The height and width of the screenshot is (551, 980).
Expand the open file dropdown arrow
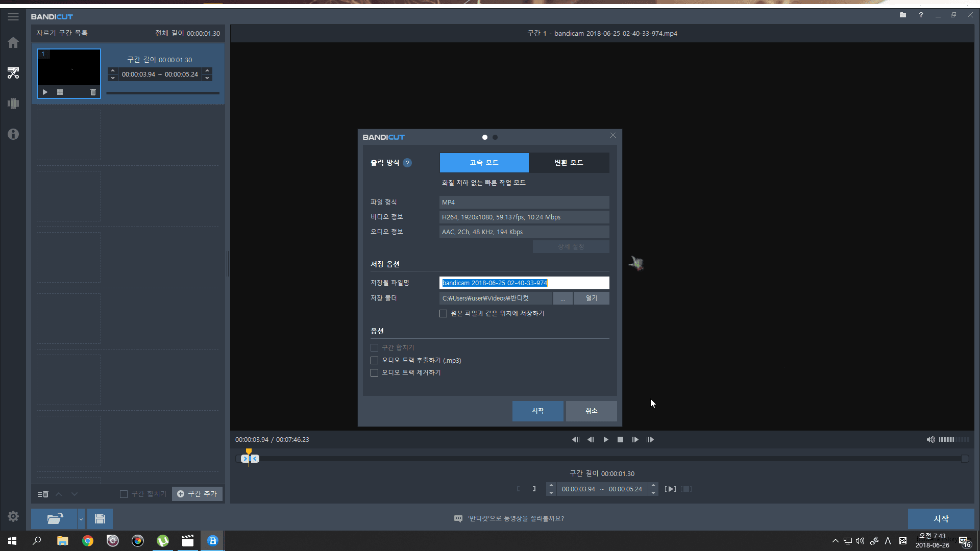(x=81, y=519)
